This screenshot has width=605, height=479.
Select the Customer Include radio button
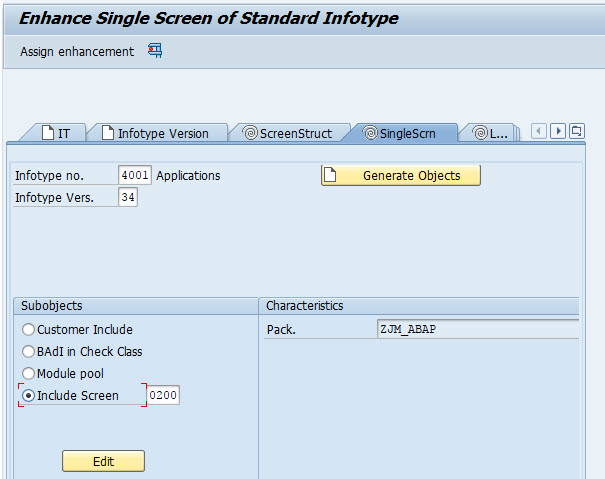(29, 330)
